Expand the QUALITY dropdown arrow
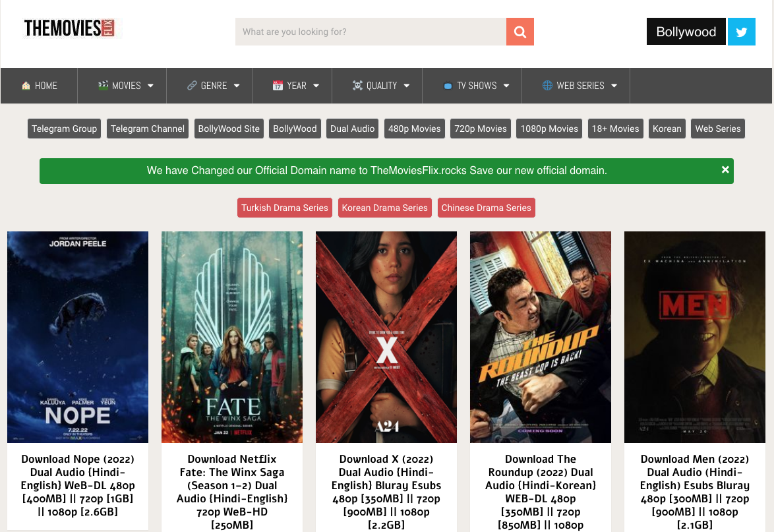The image size is (774, 532). click(x=407, y=86)
